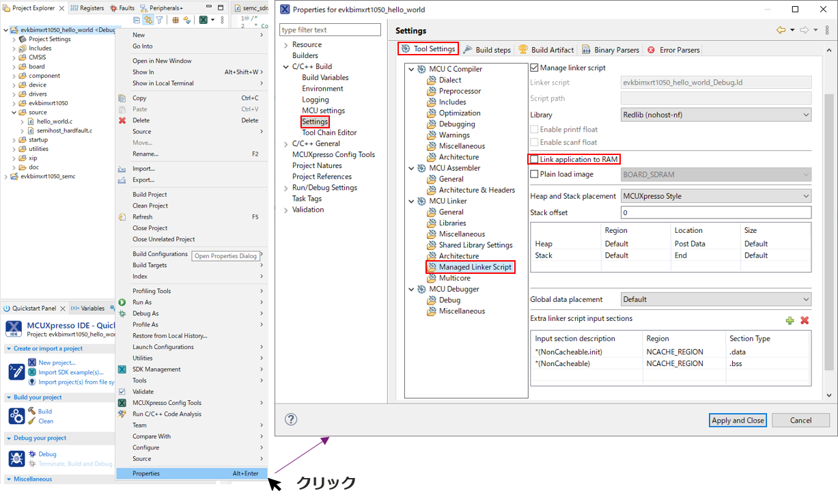Open the Settings header kebab menu
Image resolution: width=838 pixels, height=504 pixels.
click(827, 30)
